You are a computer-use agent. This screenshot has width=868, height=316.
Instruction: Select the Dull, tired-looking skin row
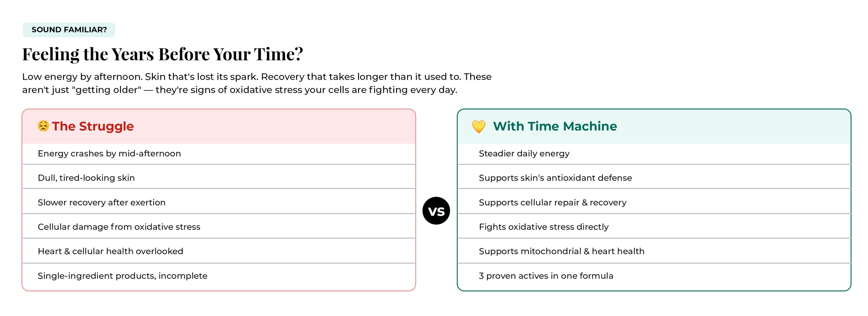click(x=219, y=178)
